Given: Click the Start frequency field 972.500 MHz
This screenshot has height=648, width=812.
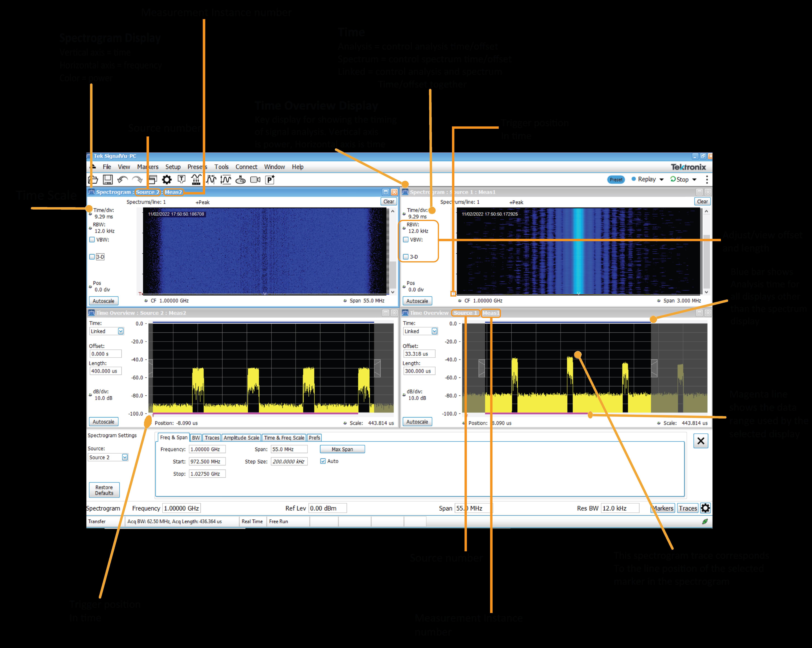Looking at the screenshot, I should click(x=207, y=462).
